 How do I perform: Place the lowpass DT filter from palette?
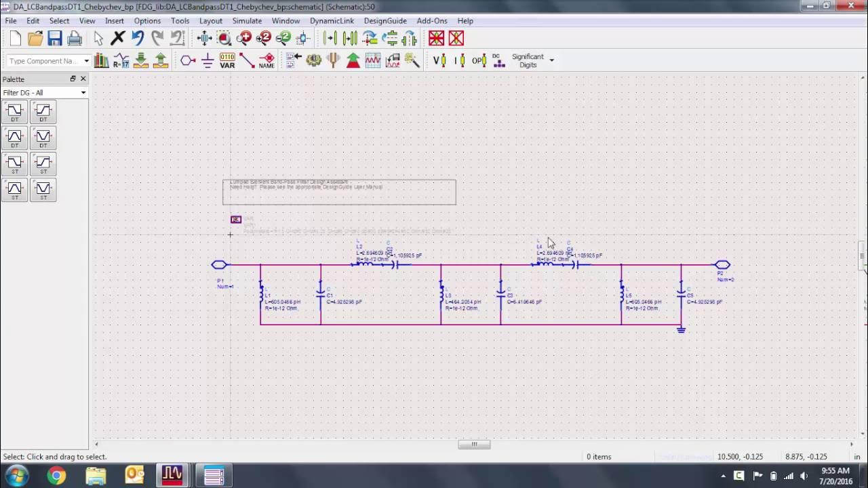[x=15, y=112]
